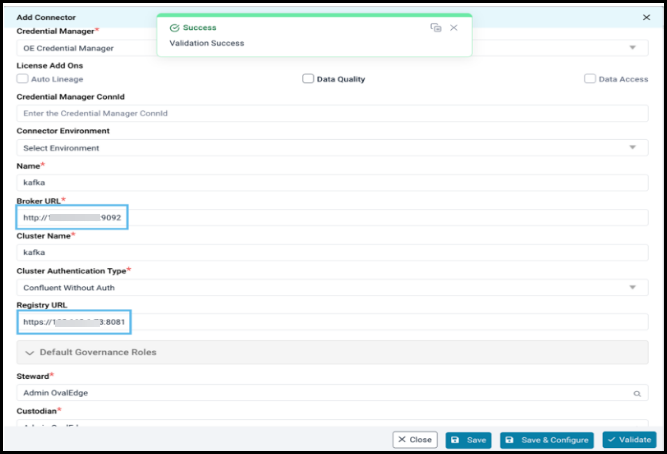The height and width of the screenshot is (454, 667).
Task: Click the Validate button
Action: click(629, 440)
